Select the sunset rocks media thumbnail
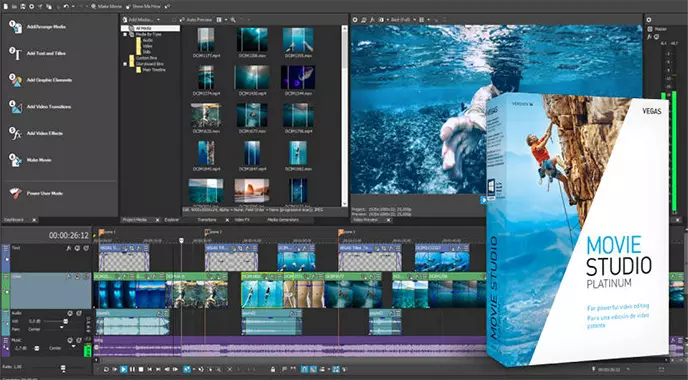688x380 pixels. [252, 190]
